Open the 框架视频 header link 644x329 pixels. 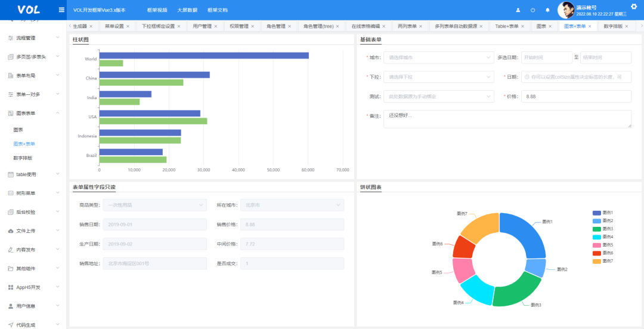click(157, 10)
